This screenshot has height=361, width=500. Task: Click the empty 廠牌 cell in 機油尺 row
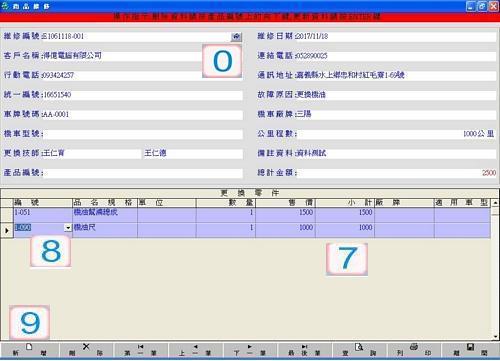coord(404,230)
